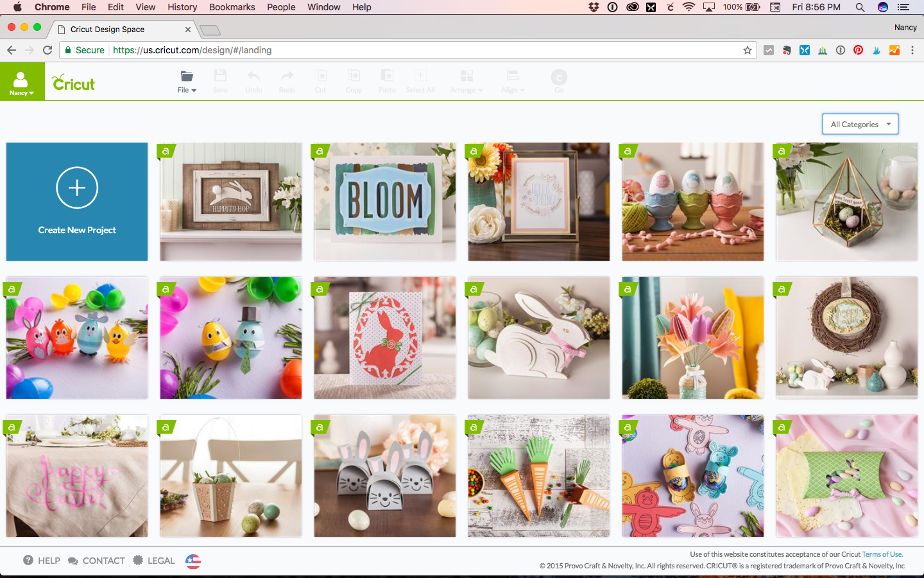Screen dimensions: 924x578
Task: Click the CONTACT link in the footer
Action: click(103, 560)
